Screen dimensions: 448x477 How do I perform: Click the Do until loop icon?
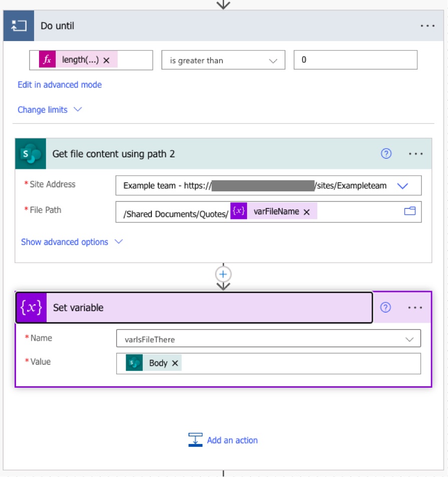tap(19, 26)
